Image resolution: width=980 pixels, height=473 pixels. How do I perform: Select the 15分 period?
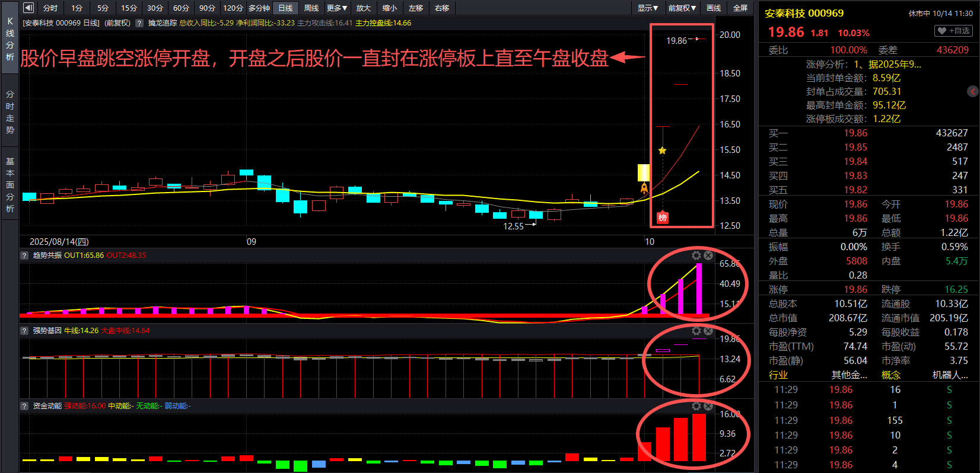pyautogui.click(x=129, y=8)
